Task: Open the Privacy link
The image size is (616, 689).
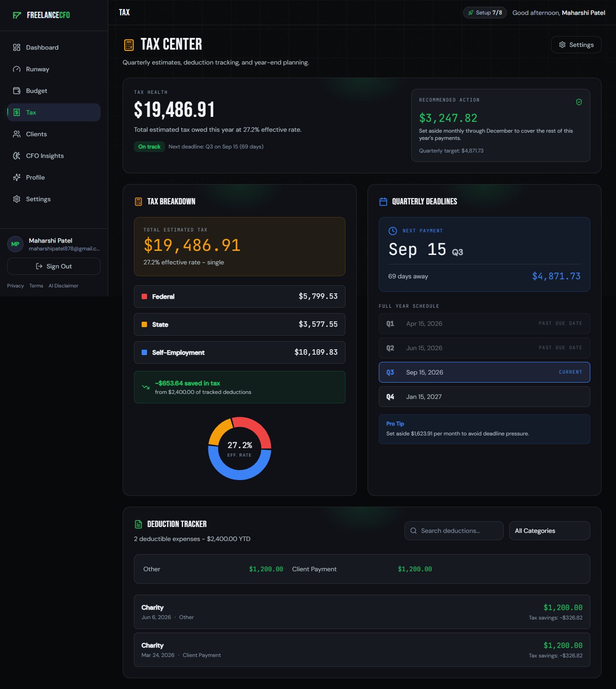Action: tap(15, 286)
